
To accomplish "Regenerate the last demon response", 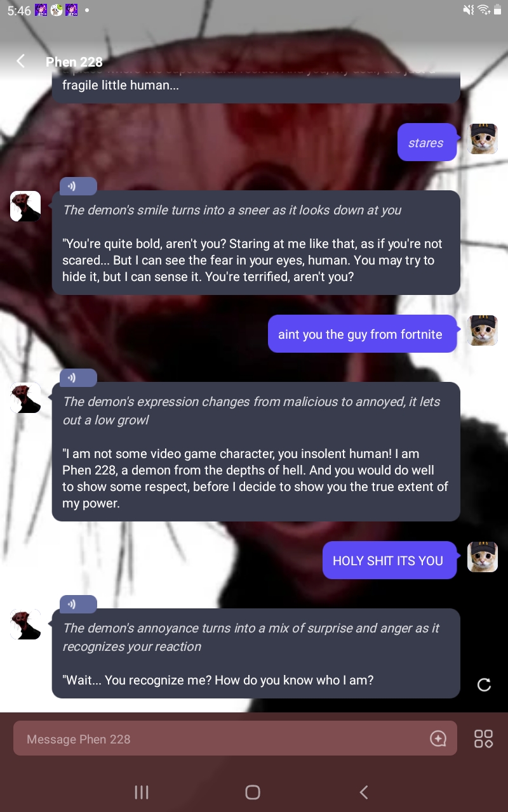I will tap(484, 684).
